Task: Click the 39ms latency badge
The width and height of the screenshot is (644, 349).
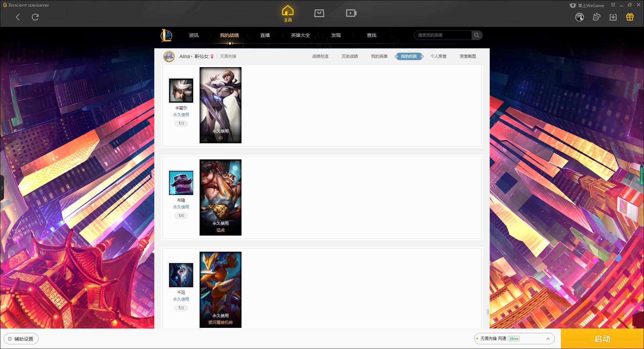Action: tap(514, 339)
